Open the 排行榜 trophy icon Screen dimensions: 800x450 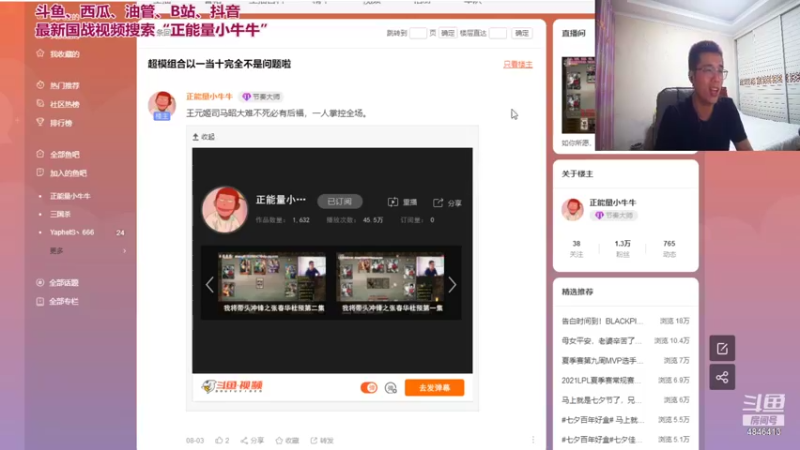[40, 122]
